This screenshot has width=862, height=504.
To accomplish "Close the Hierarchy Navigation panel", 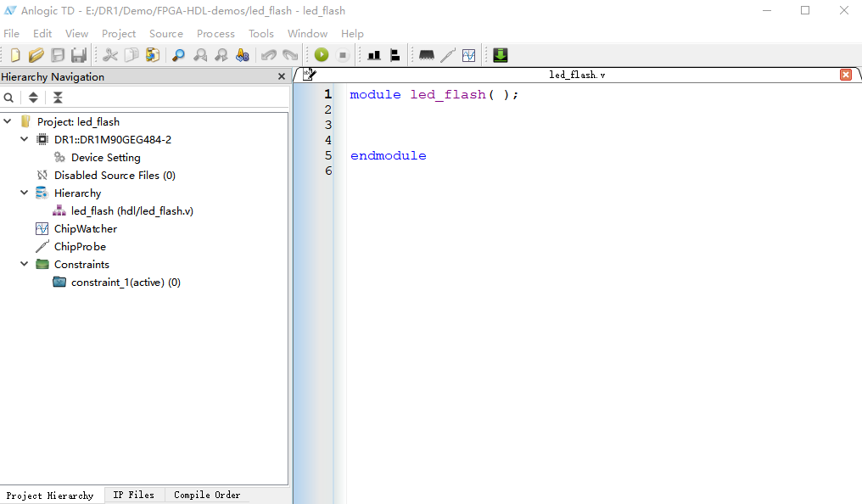I will [282, 76].
